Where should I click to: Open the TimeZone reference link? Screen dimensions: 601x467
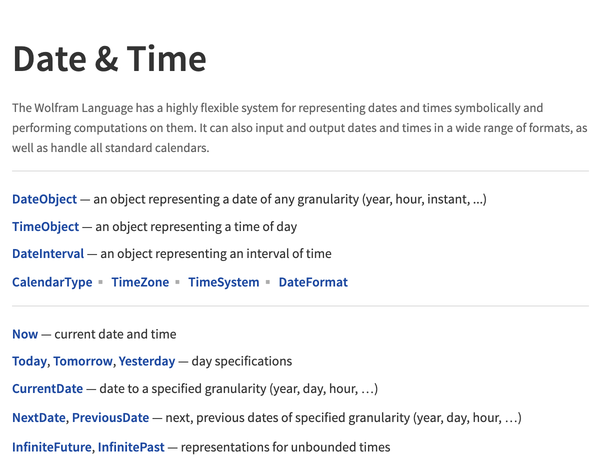tap(140, 282)
